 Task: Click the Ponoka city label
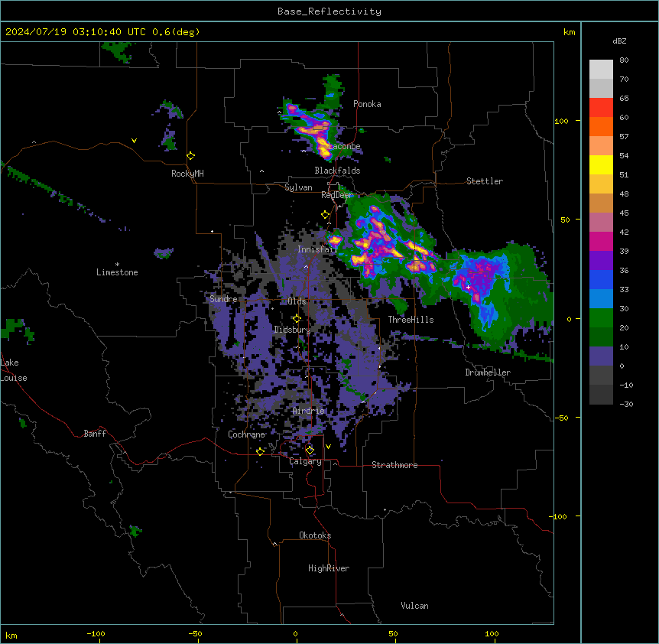(367, 104)
